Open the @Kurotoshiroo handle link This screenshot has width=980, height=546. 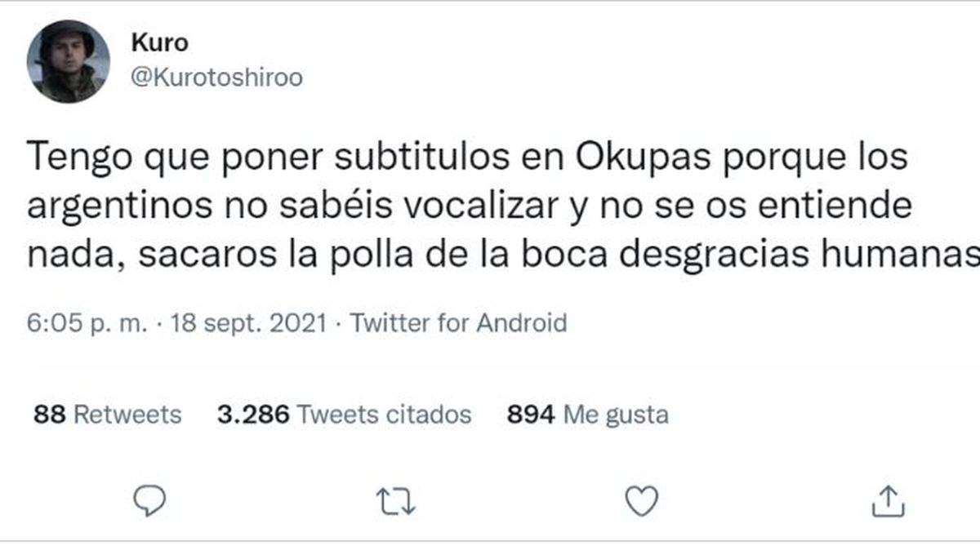[x=216, y=78]
